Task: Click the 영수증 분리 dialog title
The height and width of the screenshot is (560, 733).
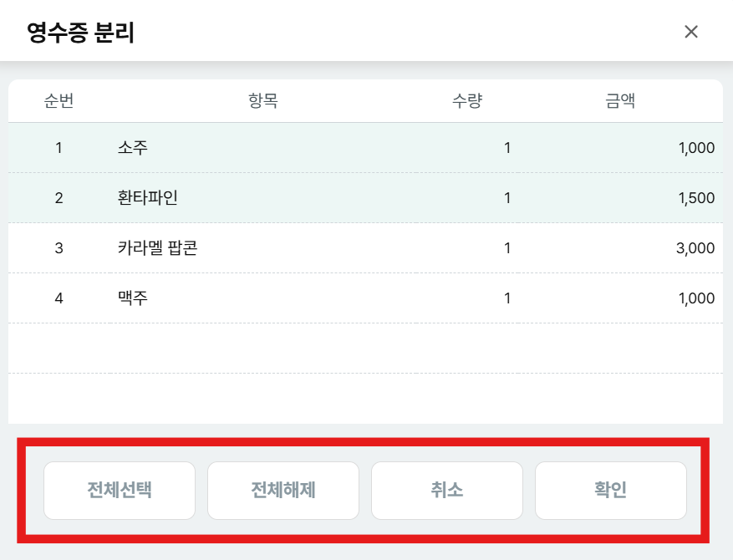Action: click(x=81, y=33)
